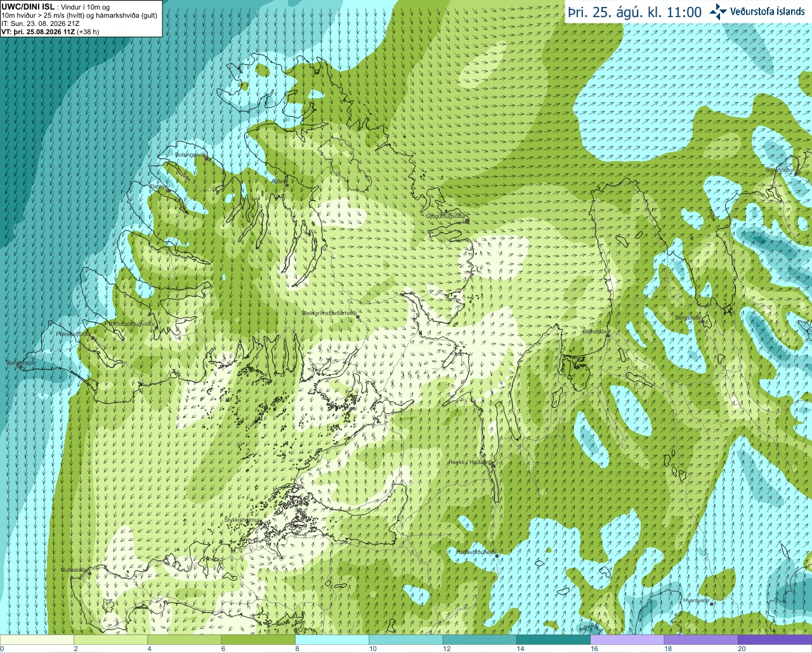Viewport: 812px width, 653px height.
Task: Click the Gjögurflugvöllur station label
Action: click(446, 217)
